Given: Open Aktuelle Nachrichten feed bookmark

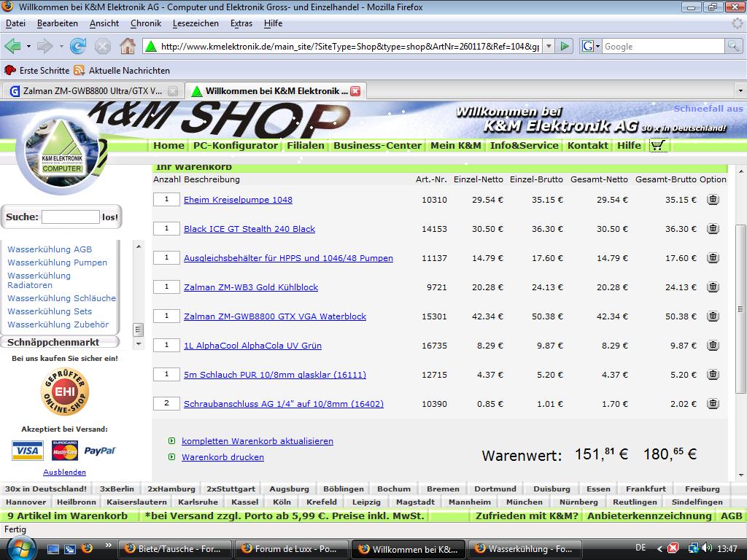Looking at the screenshot, I should 122,71.
